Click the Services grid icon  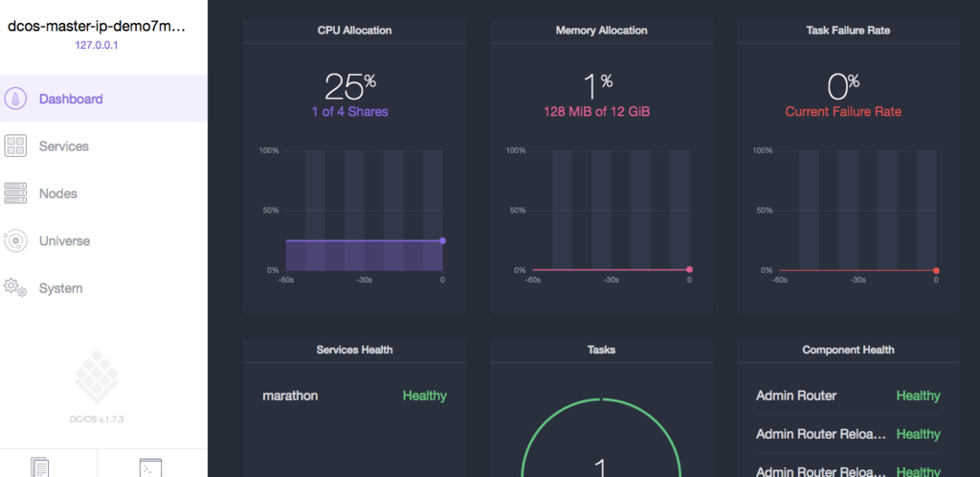pyautogui.click(x=15, y=147)
